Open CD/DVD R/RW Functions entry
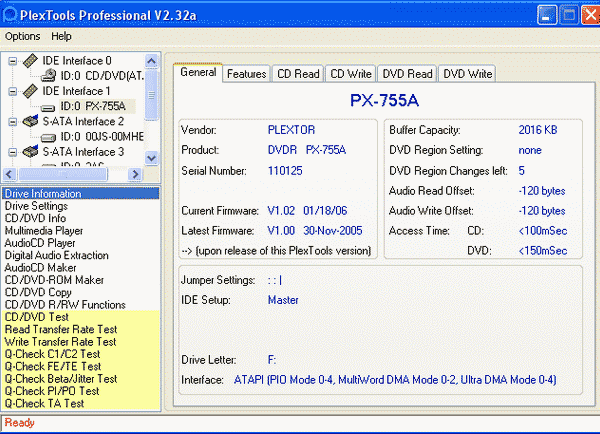Viewport: 600px width, 434px height. [81, 305]
